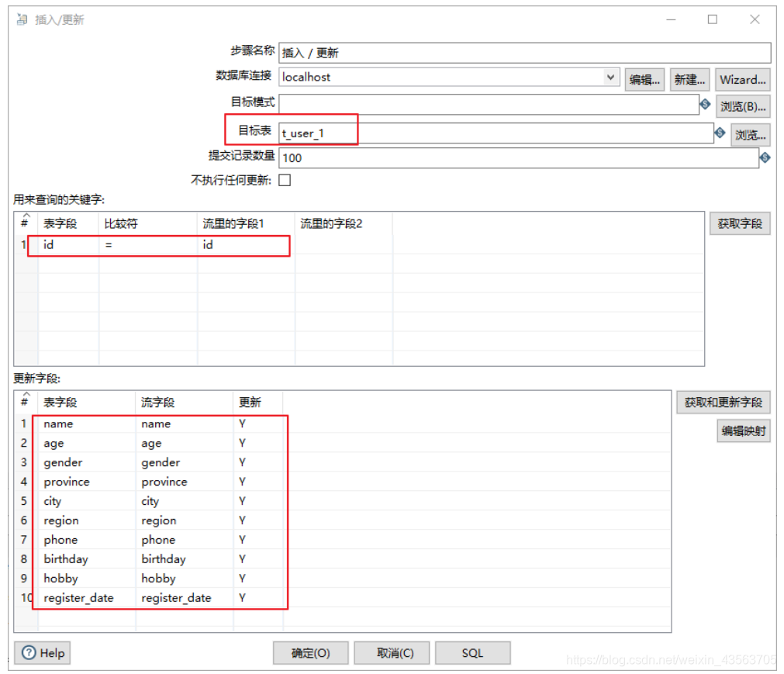
Task: Click the 获取和更新字段 button
Action: [x=723, y=402]
